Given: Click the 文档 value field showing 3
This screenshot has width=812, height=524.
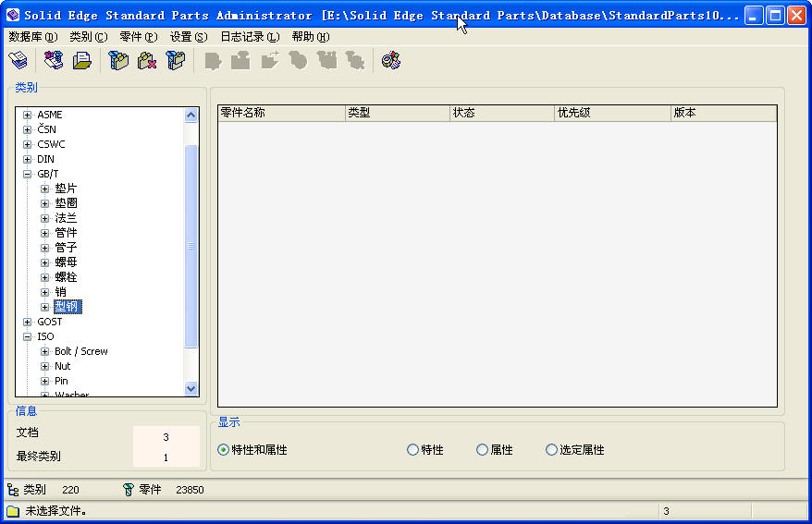Looking at the screenshot, I should click(166, 437).
